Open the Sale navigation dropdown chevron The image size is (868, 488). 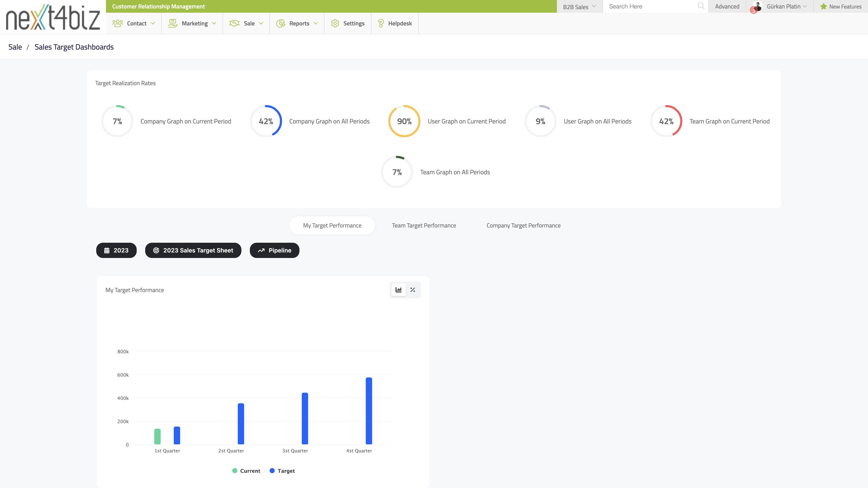coord(261,23)
